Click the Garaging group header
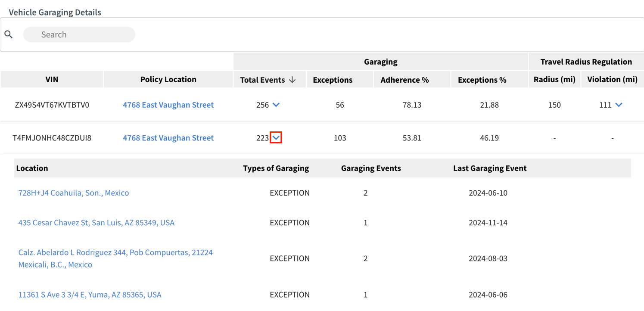The width and height of the screenshot is (644, 311). pyautogui.click(x=381, y=62)
